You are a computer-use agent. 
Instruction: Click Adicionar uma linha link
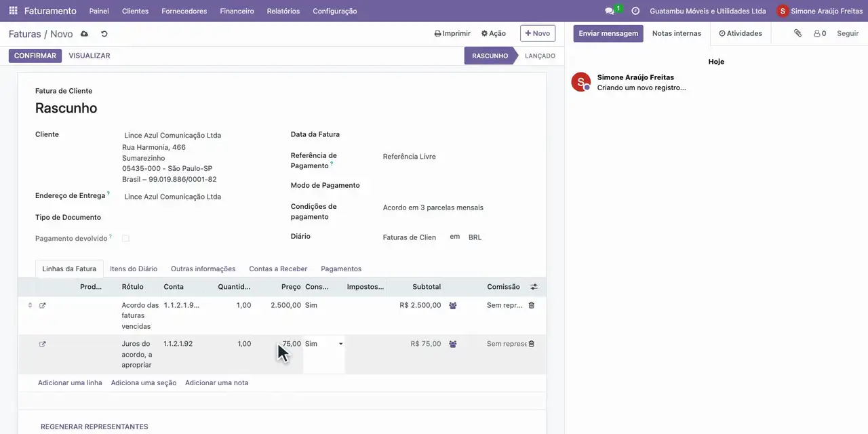point(70,383)
